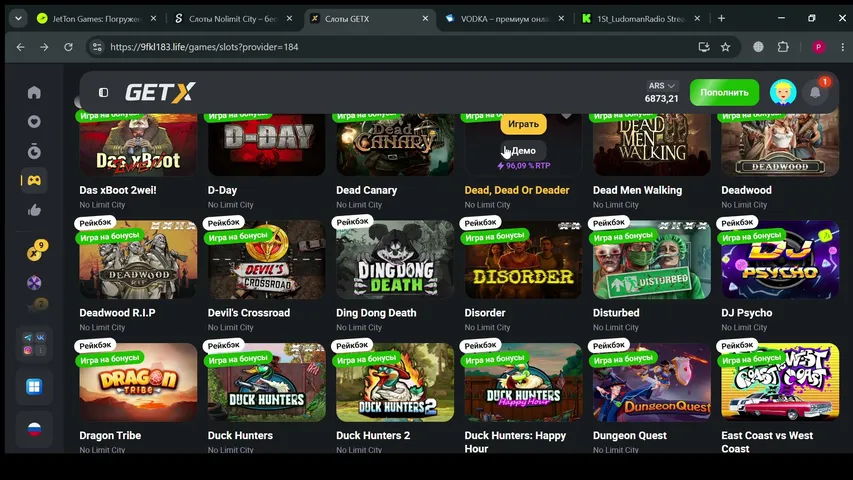Open the browser Extensions puzzle icon
The image size is (853, 480).
[x=783, y=47]
